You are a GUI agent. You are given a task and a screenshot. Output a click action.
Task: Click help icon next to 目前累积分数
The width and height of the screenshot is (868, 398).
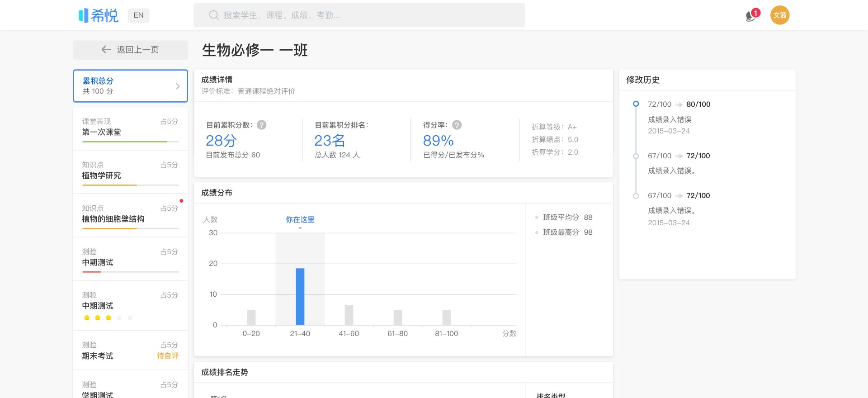pos(261,125)
